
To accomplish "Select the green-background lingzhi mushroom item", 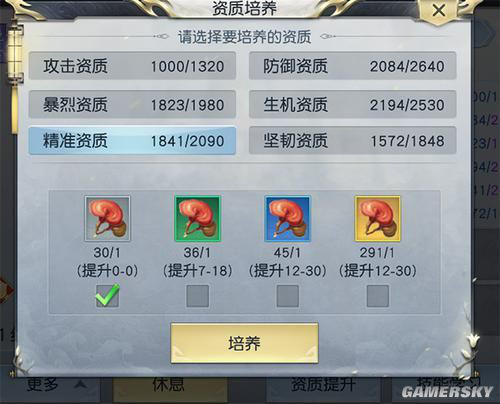I will [x=197, y=219].
